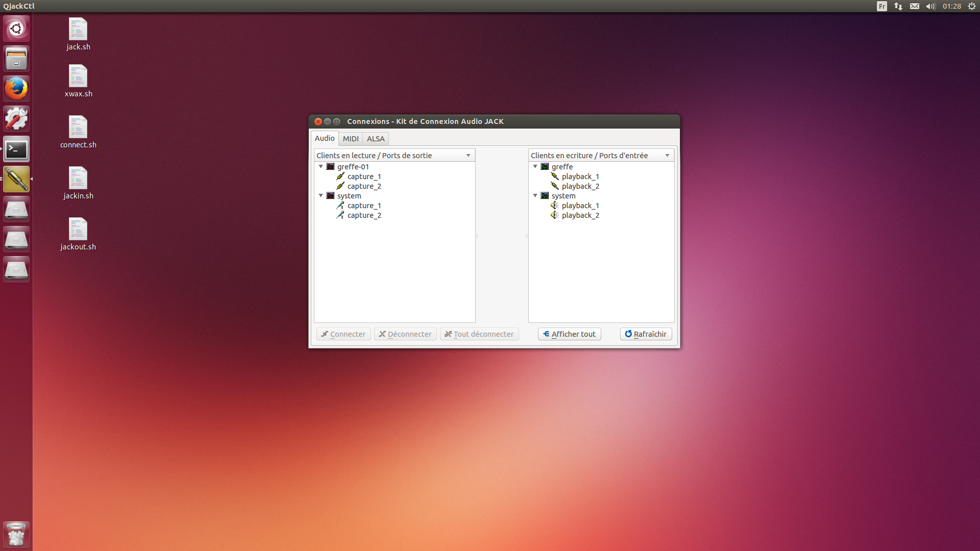
Task: Select greffe playback_1 input port
Action: 580,177
